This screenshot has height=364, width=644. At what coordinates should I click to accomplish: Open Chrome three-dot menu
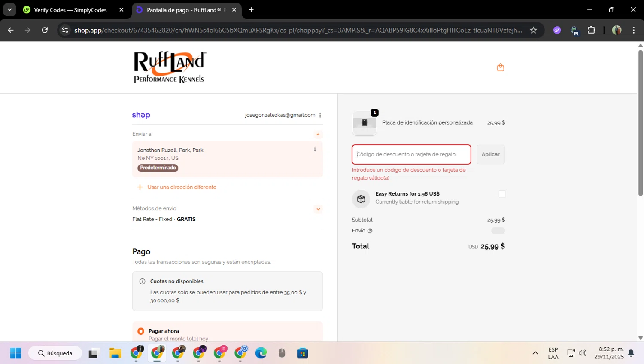[634, 30]
